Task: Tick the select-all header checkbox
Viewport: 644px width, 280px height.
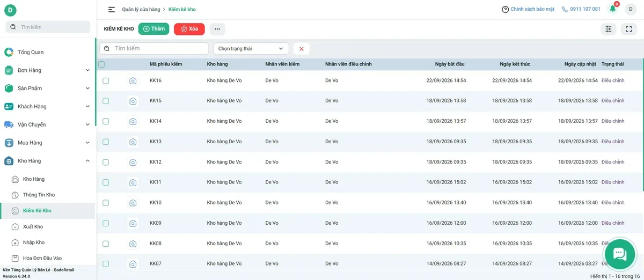Action: tap(101, 64)
